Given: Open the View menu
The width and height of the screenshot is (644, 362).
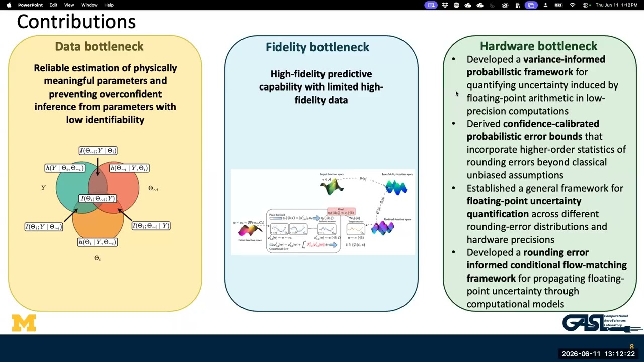Looking at the screenshot, I should tap(69, 5).
